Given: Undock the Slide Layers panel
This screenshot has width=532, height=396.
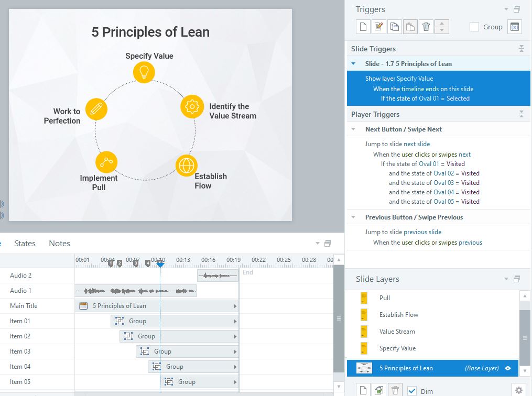Looking at the screenshot, I should pyautogui.click(x=517, y=279).
